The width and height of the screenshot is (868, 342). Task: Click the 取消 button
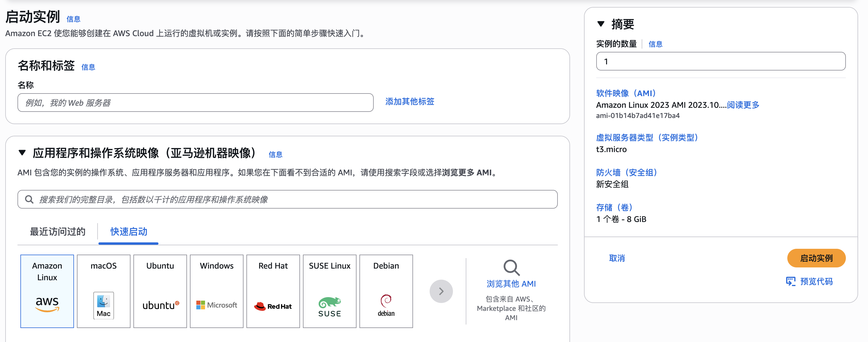coord(617,258)
